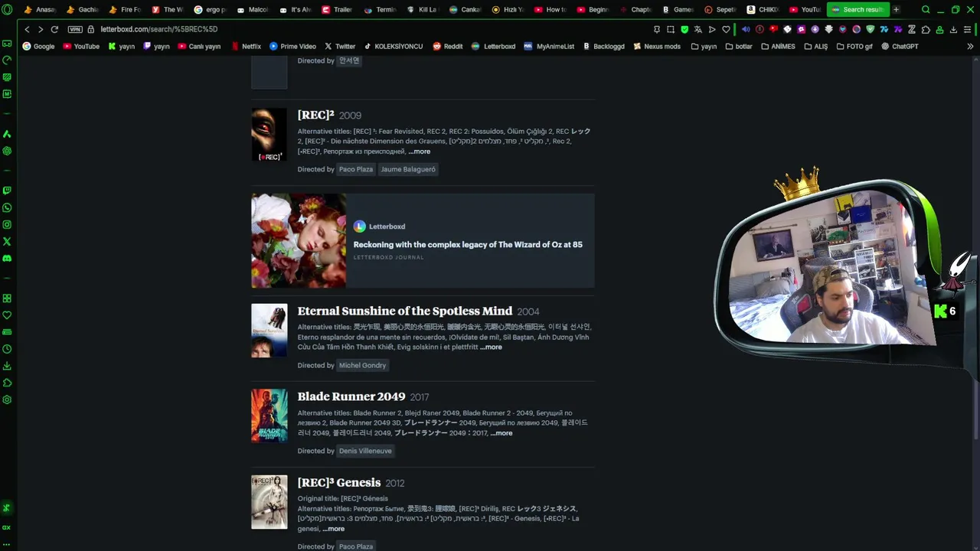Reload the Letterboxd page
This screenshot has width=980, height=551.
point(54,29)
